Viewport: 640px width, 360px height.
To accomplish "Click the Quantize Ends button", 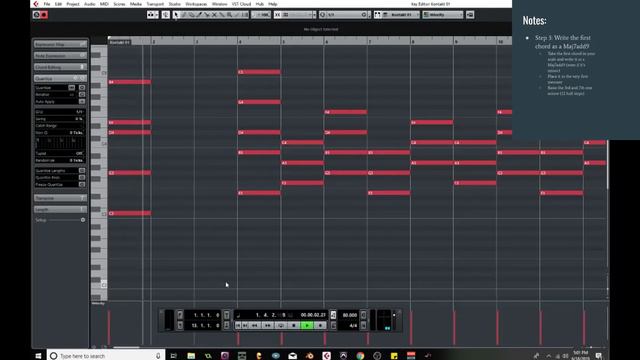I will (82, 178).
